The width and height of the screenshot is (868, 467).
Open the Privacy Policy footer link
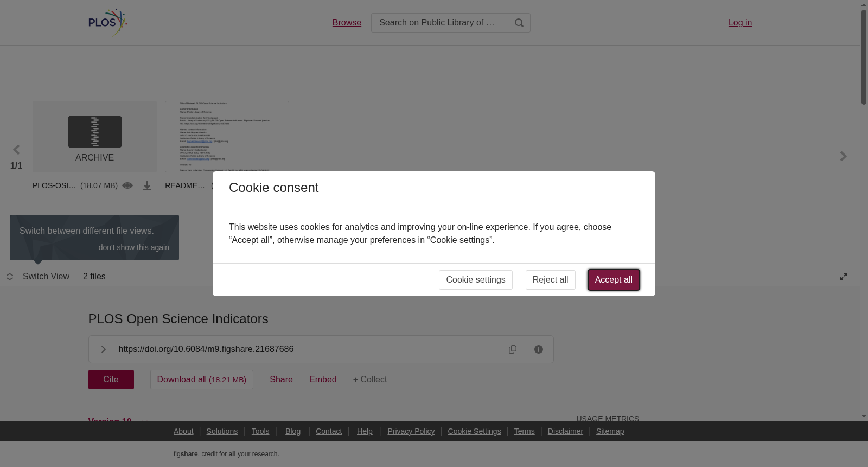point(411,431)
